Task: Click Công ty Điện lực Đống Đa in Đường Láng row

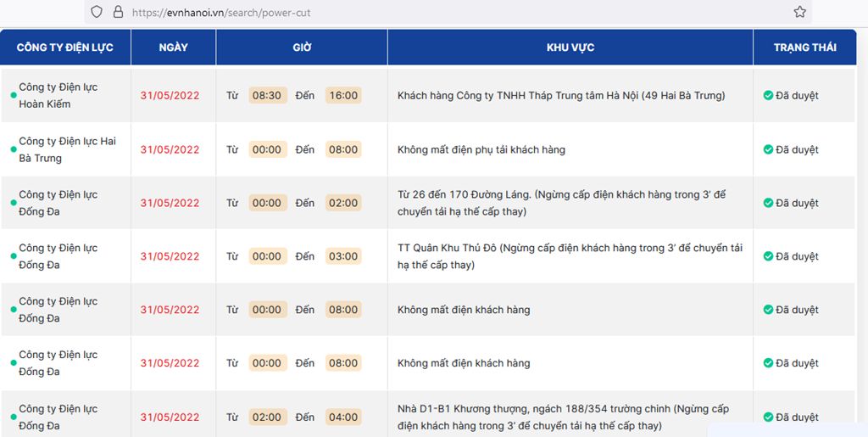Action: coord(58,204)
